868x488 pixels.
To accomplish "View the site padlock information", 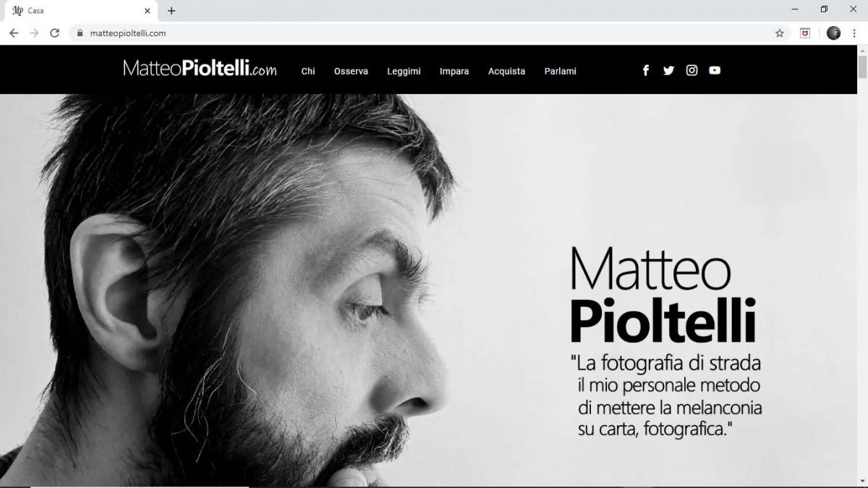I will pyautogui.click(x=80, y=33).
